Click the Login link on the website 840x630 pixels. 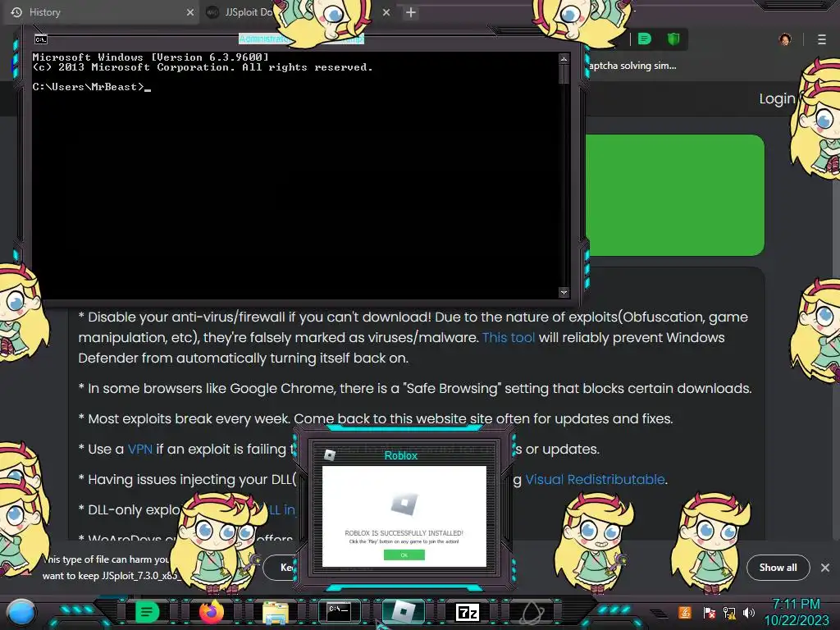(x=778, y=98)
